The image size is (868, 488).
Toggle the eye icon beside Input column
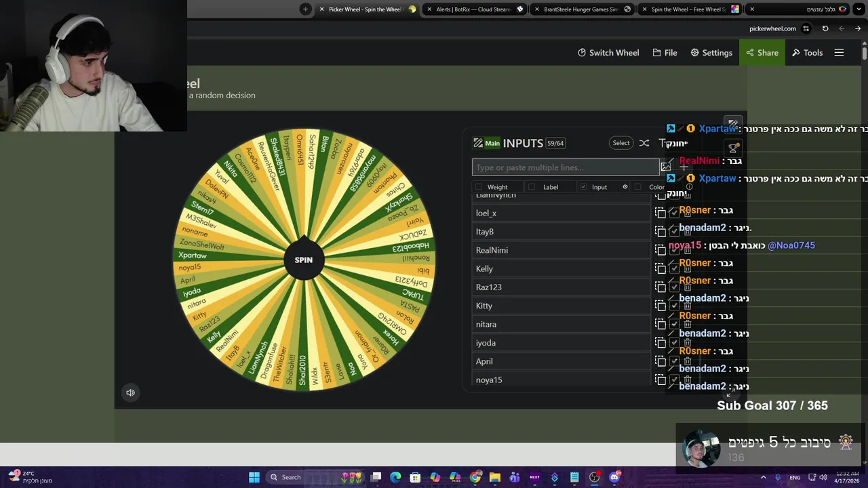(x=625, y=187)
